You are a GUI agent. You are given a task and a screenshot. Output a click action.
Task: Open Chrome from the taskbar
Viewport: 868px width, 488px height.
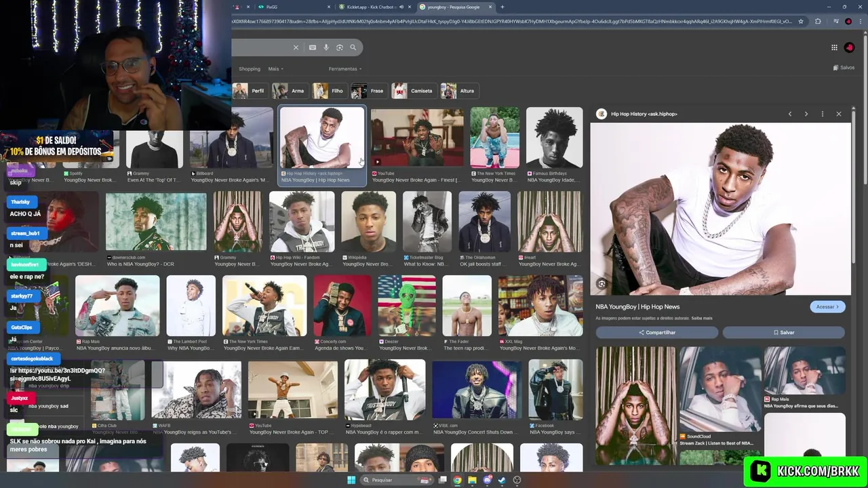coord(458,480)
